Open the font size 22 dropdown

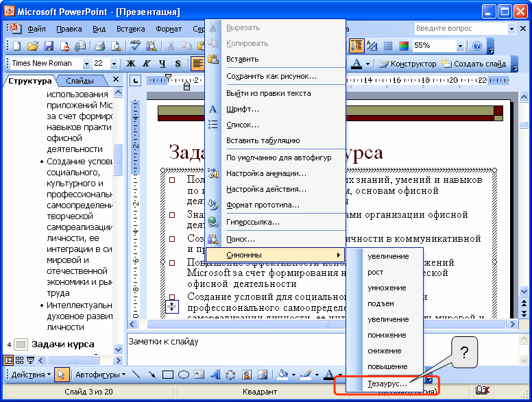click(114, 64)
